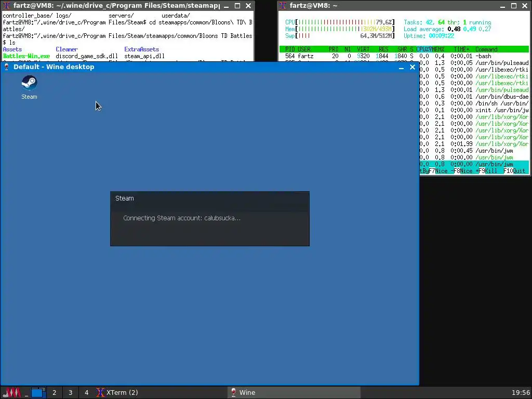Click the X icon in Steam-path terminal titlebar
Image resolution: width=532 pixels, height=399 pixels.
click(x=6, y=6)
